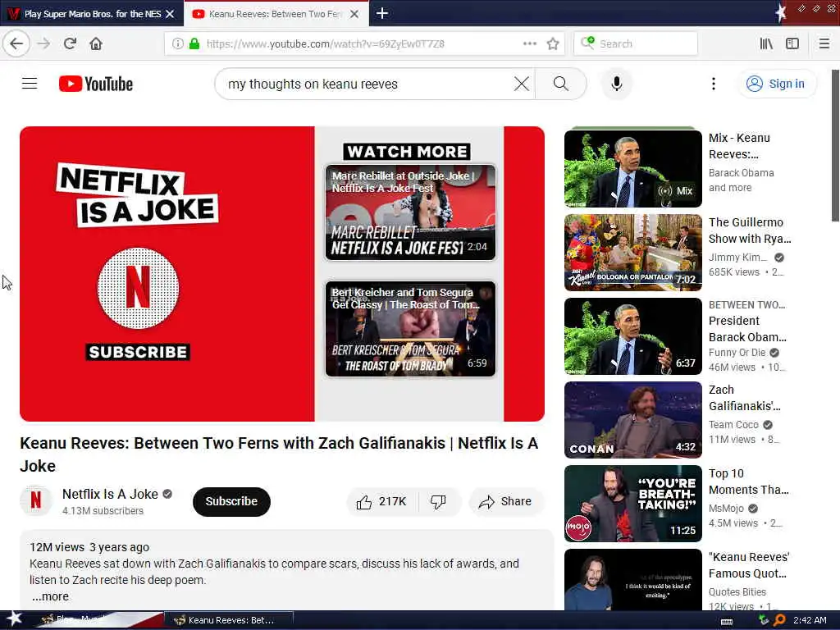Expand the description with ...more
The width and height of the screenshot is (840, 630).
tap(50, 596)
